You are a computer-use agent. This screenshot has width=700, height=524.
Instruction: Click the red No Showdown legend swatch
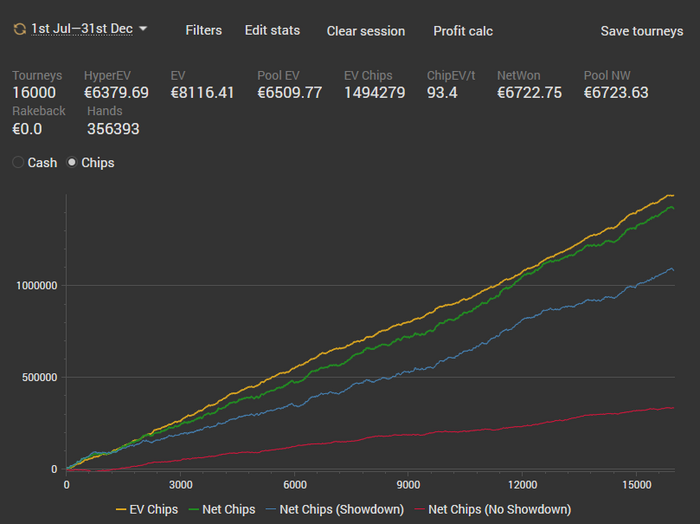420,509
